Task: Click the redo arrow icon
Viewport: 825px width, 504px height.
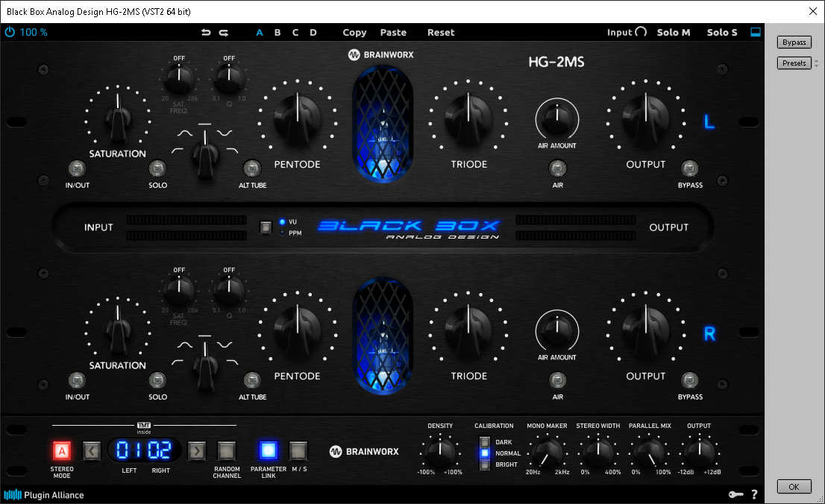Action: [x=223, y=32]
